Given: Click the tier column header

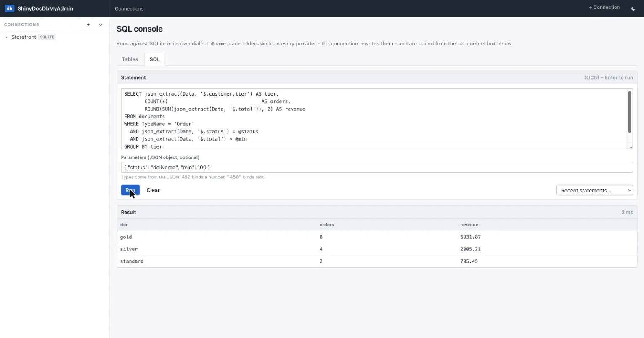Looking at the screenshot, I should coord(124,225).
